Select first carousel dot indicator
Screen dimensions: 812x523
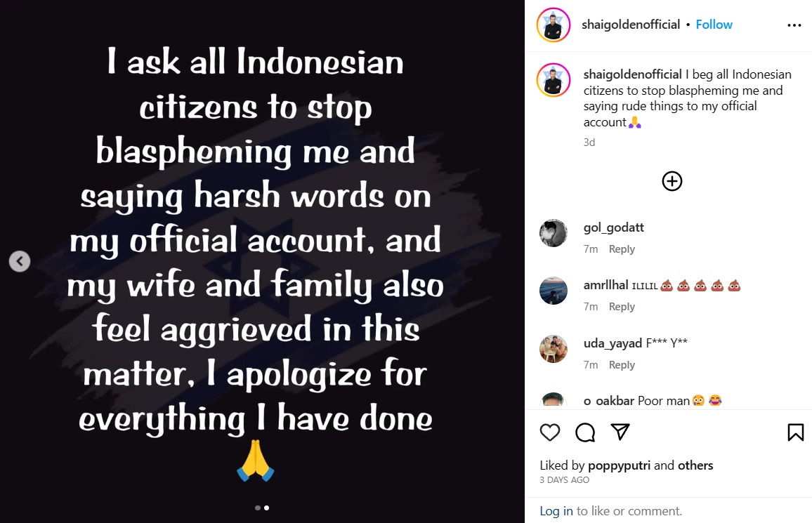coord(258,508)
